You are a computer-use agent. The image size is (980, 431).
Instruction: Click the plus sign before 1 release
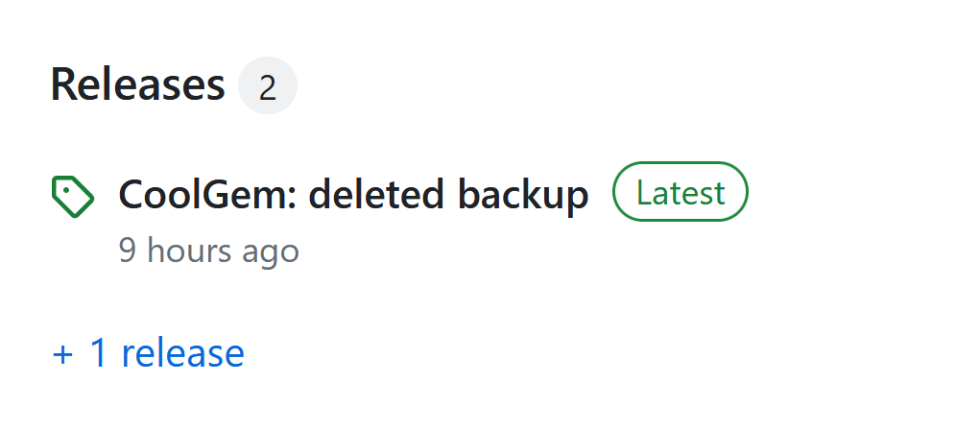[62, 354]
